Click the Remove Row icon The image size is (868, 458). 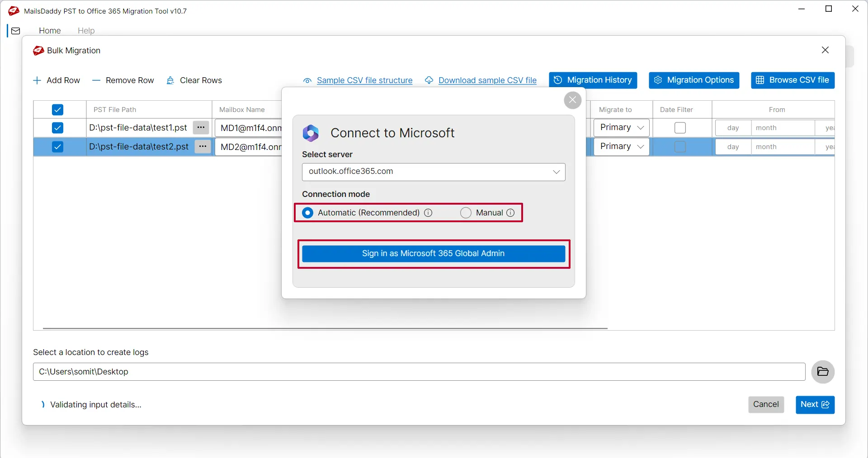click(x=95, y=80)
